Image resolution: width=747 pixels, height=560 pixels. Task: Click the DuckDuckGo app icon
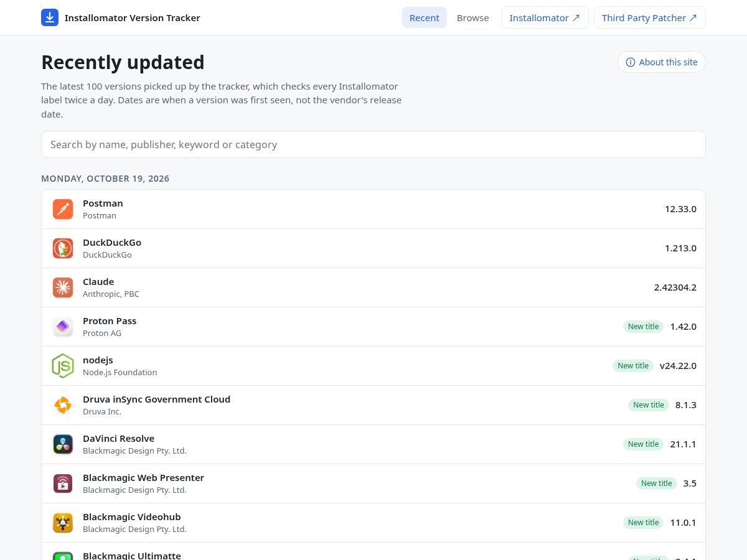(x=63, y=248)
